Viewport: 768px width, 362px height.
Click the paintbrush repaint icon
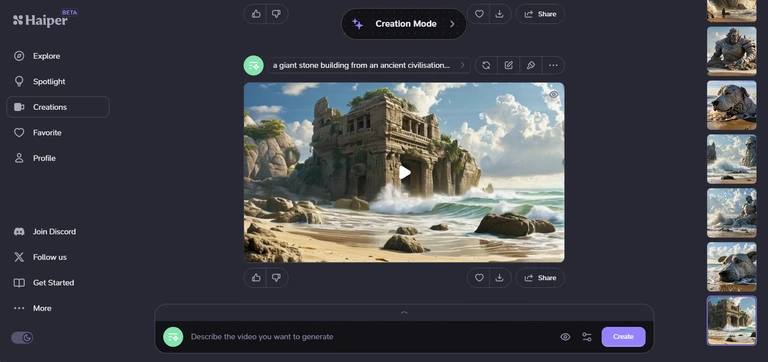coord(530,65)
